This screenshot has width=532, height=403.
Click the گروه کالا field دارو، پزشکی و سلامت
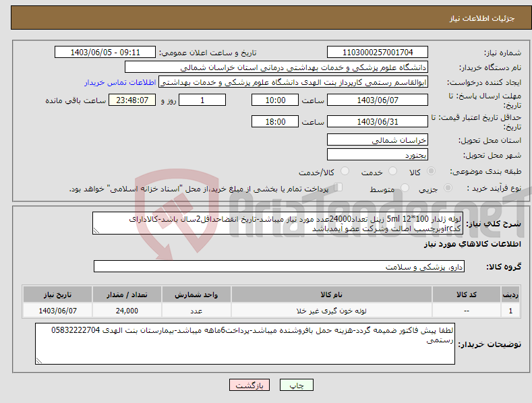279,266
